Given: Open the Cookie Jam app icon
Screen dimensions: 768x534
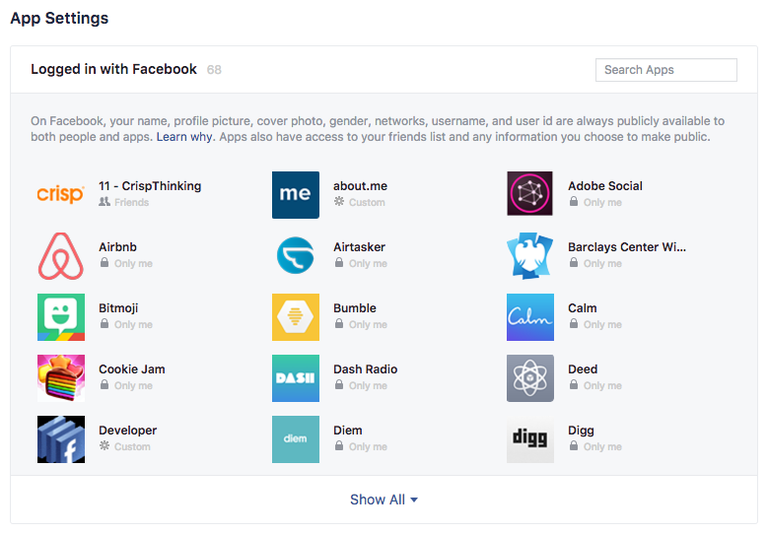Looking at the screenshot, I should 61,378.
